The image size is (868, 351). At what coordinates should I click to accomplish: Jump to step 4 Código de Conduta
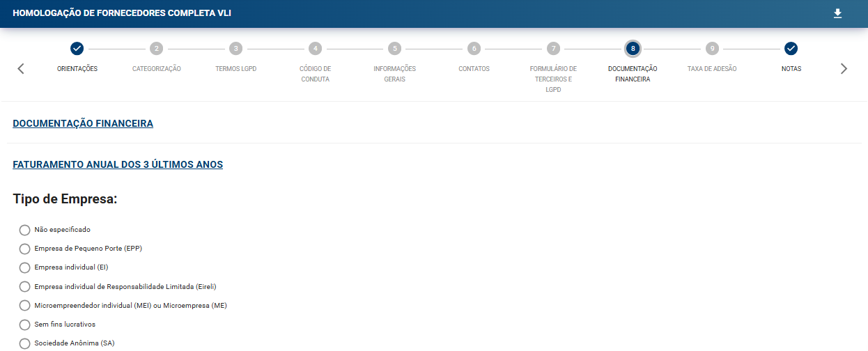click(315, 49)
